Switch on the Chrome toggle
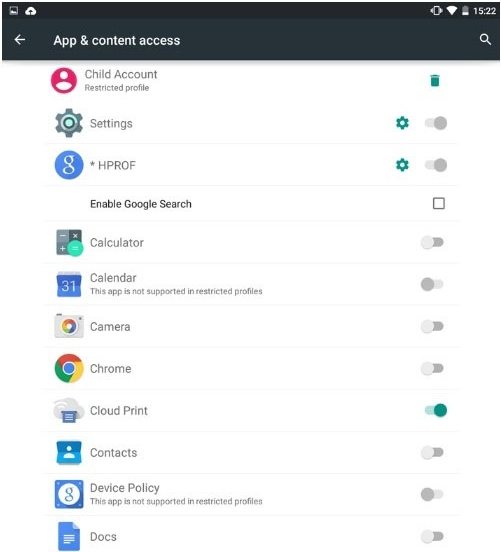Viewport: 501px width, 552px height. pyautogui.click(x=432, y=368)
